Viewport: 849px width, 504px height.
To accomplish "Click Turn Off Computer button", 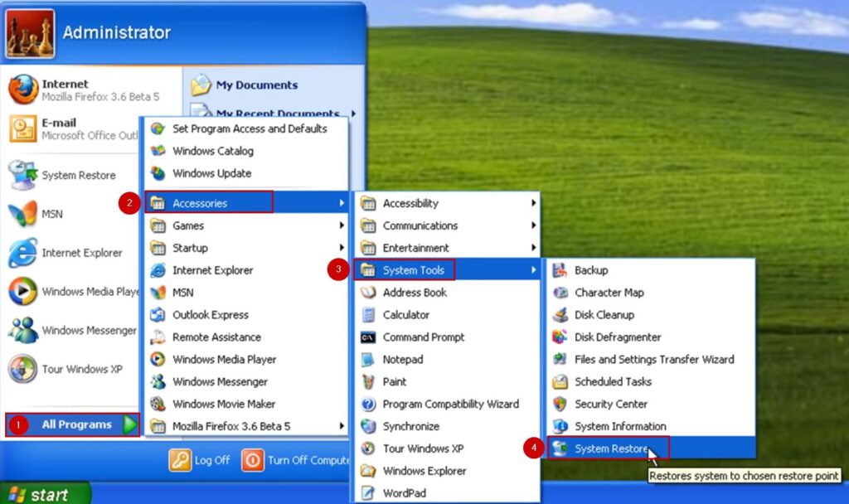I will tap(296, 460).
